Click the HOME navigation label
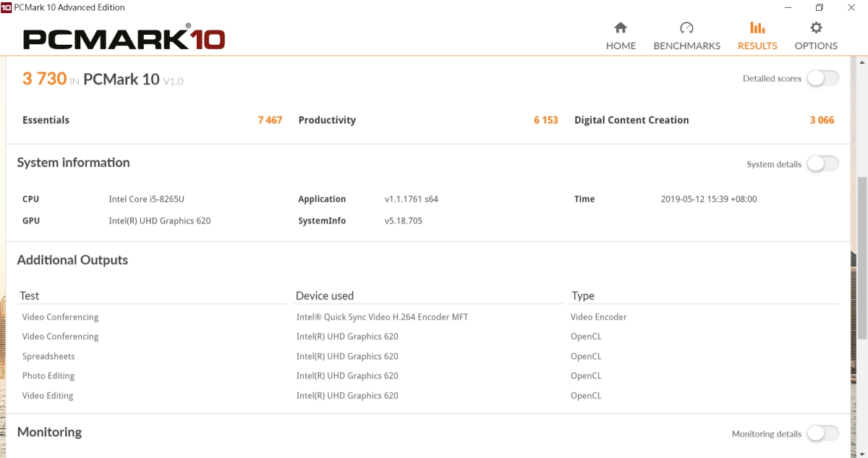The image size is (868, 458). point(621,46)
